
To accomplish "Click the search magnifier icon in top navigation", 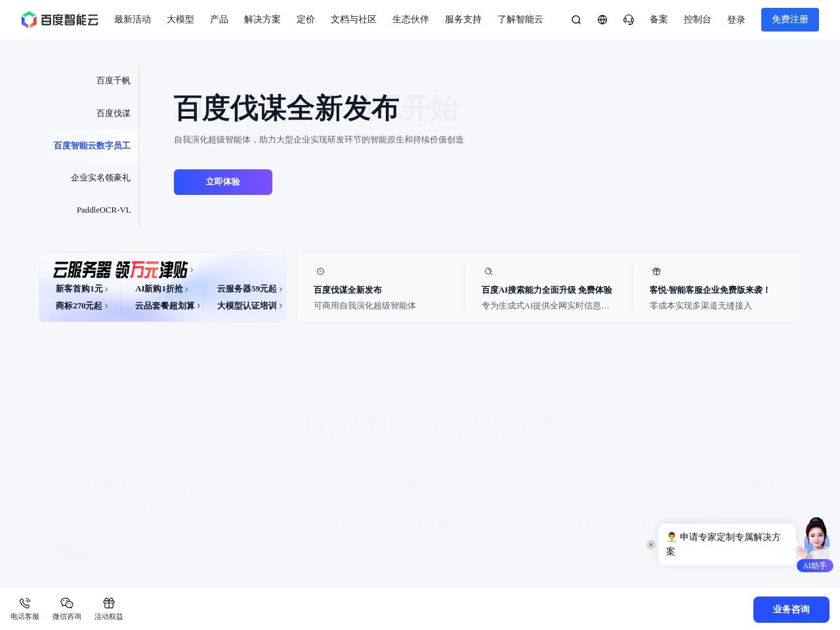I will [x=576, y=20].
